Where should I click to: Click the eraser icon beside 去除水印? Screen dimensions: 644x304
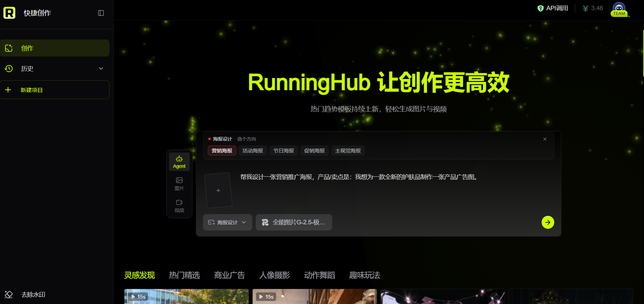(9, 294)
